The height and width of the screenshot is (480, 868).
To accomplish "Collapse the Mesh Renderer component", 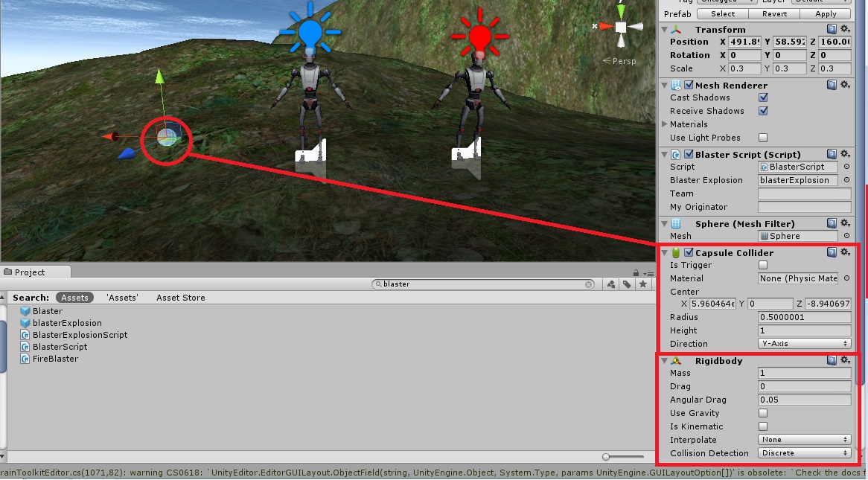I will (664, 85).
